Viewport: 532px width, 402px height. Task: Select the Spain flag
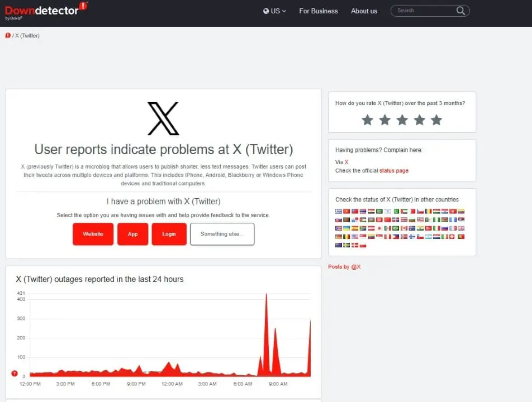point(355,228)
